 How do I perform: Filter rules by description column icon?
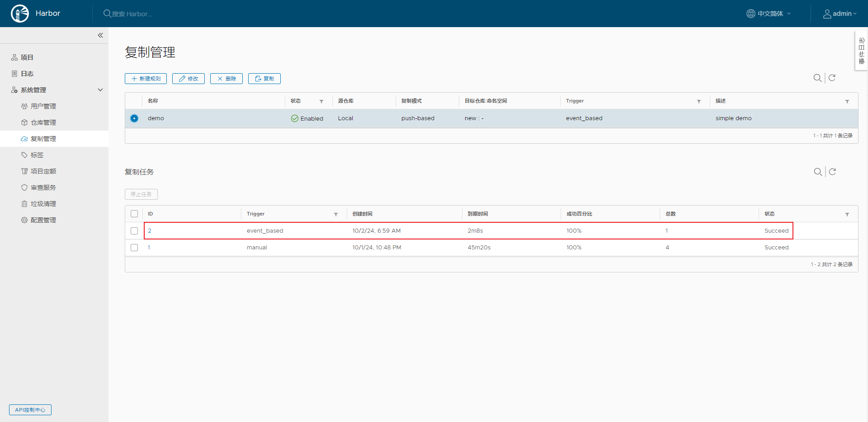(847, 101)
